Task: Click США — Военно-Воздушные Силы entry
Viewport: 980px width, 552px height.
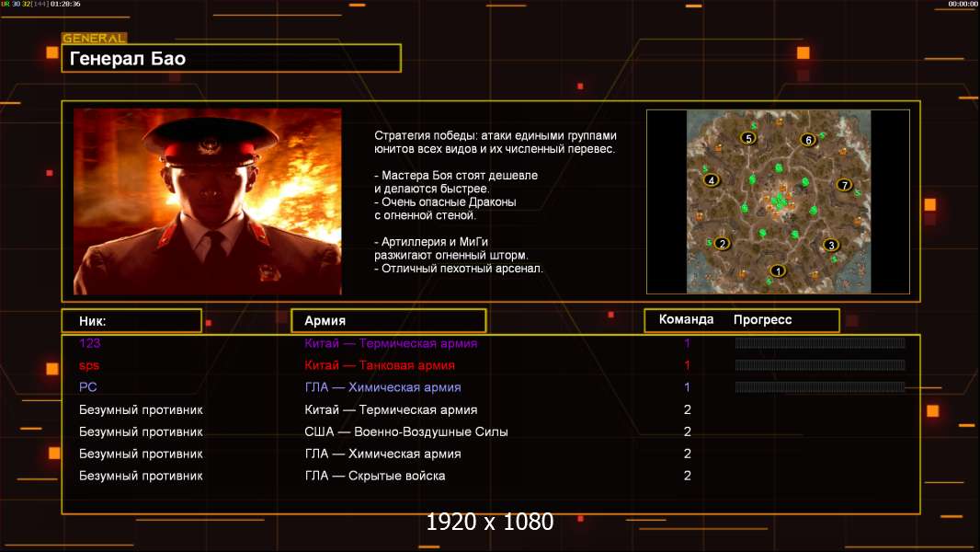Action: (x=405, y=431)
